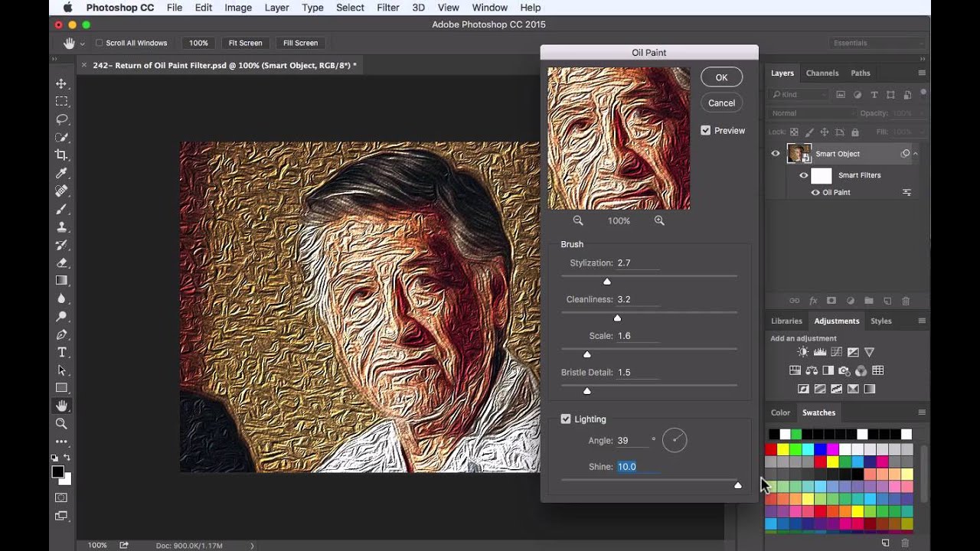Image resolution: width=980 pixels, height=551 pixels.
Task: Switch to the Channels tab
Action: tap(822, 73)
